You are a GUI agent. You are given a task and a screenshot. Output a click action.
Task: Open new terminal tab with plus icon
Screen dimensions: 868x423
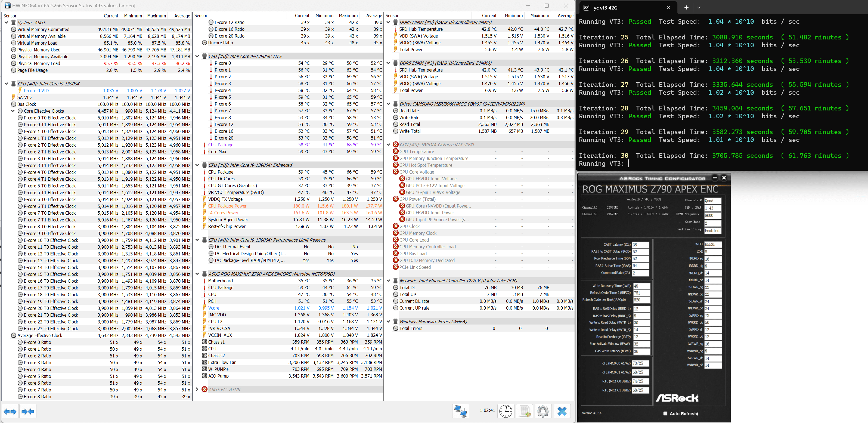click(x=686, y=7)
